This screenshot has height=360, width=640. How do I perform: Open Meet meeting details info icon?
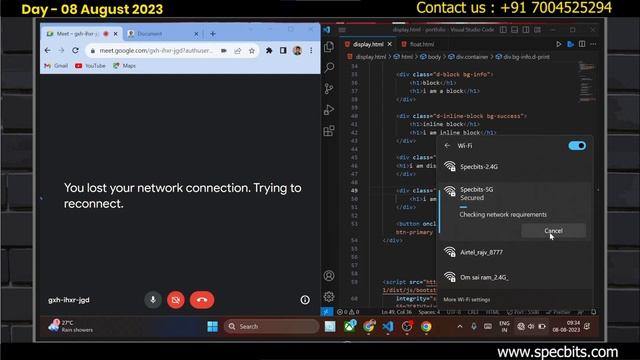click(x=305, y=300)
